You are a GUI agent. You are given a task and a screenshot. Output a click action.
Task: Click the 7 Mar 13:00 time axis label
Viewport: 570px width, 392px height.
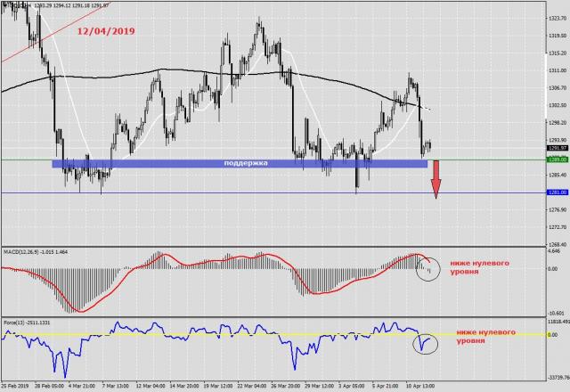click(x=115, y=387)
